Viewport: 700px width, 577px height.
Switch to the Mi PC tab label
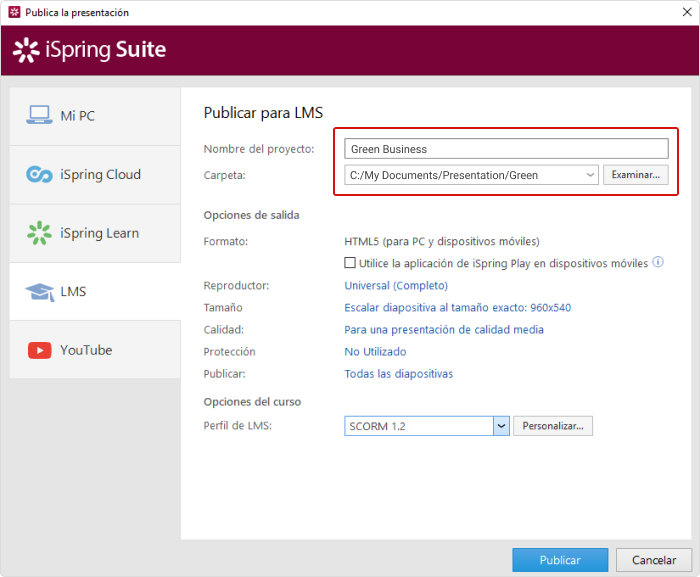coord(78,116)
